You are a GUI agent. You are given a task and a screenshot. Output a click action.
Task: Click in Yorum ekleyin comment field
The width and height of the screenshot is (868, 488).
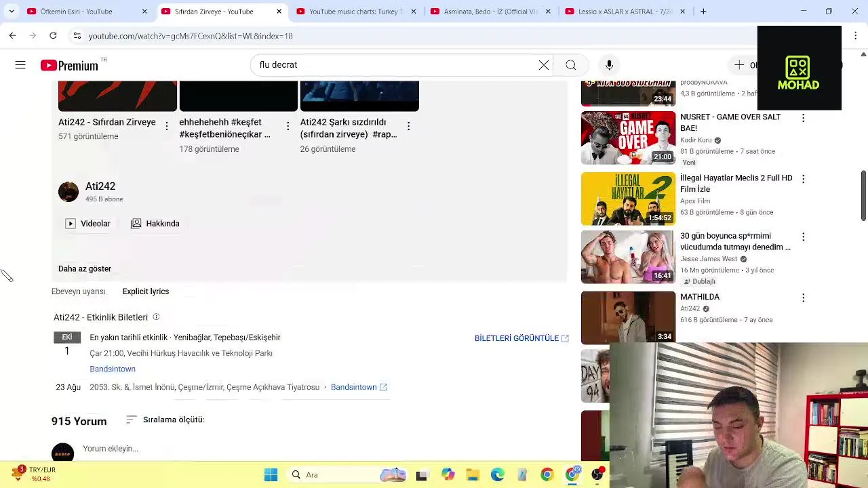(x=111, y=449)
